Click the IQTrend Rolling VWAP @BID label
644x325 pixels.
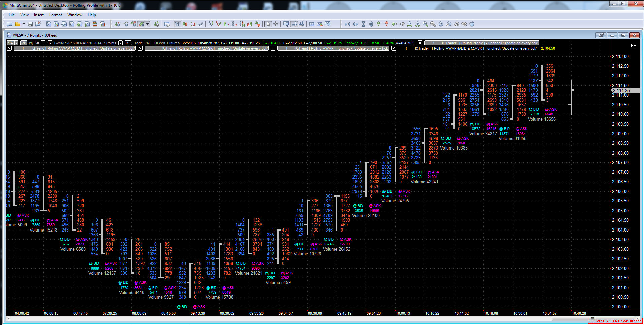tap(74, 48)
